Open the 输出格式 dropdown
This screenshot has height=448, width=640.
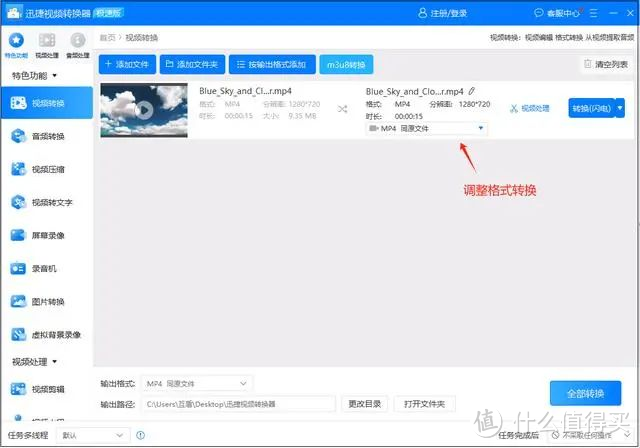[x=197, y=384]
